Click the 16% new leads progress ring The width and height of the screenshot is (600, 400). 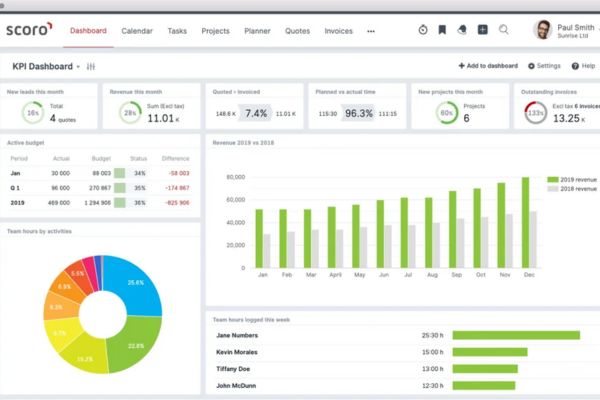pyautogui.click(x=33, y=113)
